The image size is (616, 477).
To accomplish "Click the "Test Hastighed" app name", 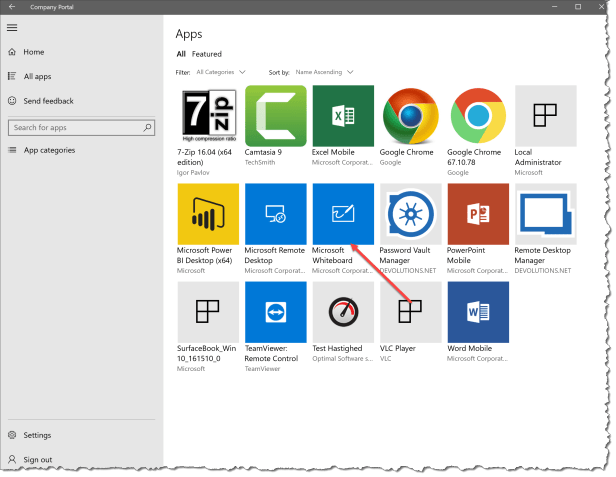I will coord(337,349).
